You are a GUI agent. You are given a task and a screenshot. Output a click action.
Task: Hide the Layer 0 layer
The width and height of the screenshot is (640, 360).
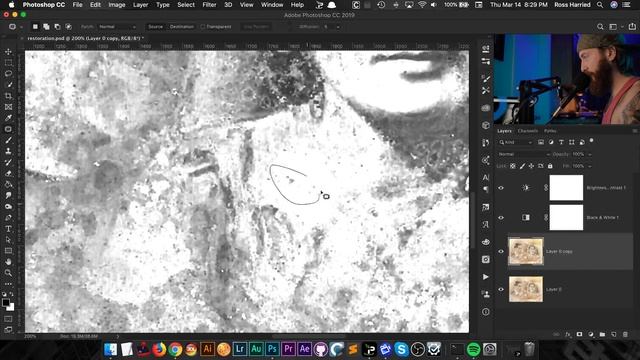coord(501,289)
